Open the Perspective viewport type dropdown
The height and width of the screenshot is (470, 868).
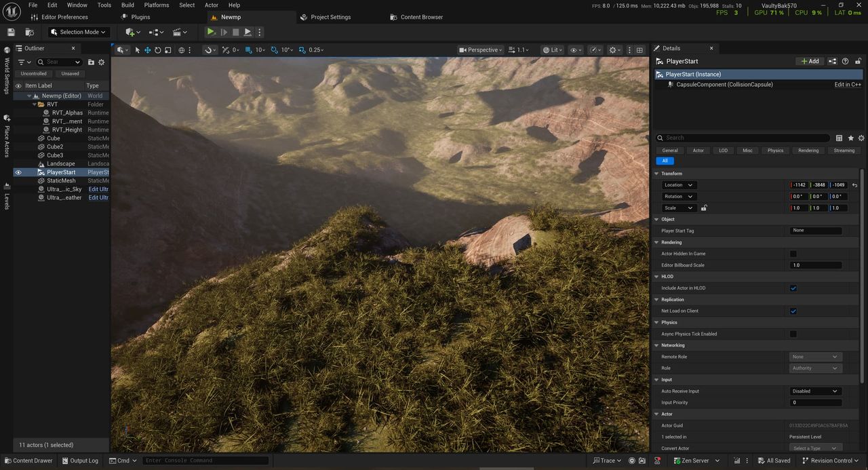click(x=481, y=50)
